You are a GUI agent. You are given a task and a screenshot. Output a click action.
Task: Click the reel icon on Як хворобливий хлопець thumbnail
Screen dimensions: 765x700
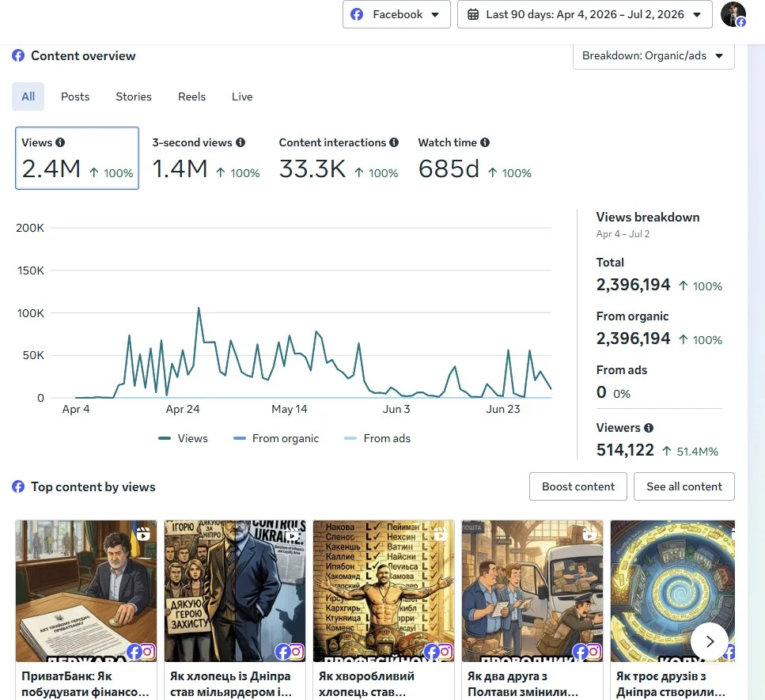(441, 534)
